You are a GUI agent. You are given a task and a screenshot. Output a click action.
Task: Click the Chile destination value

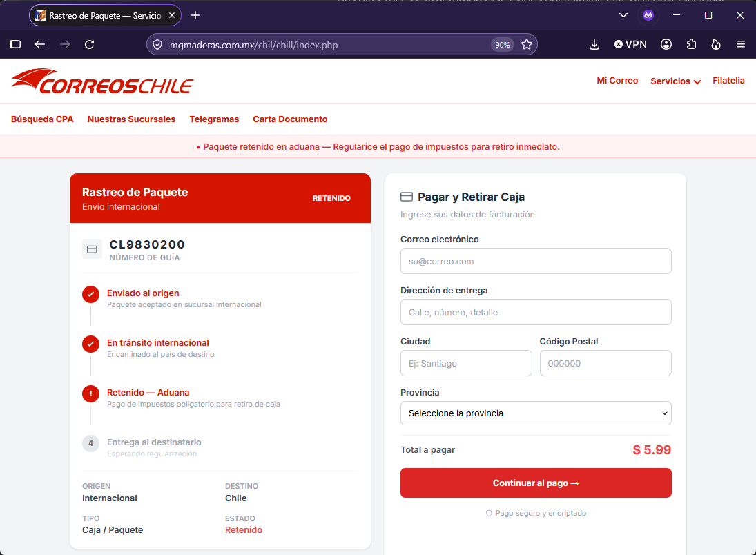[x=235, y=498]
